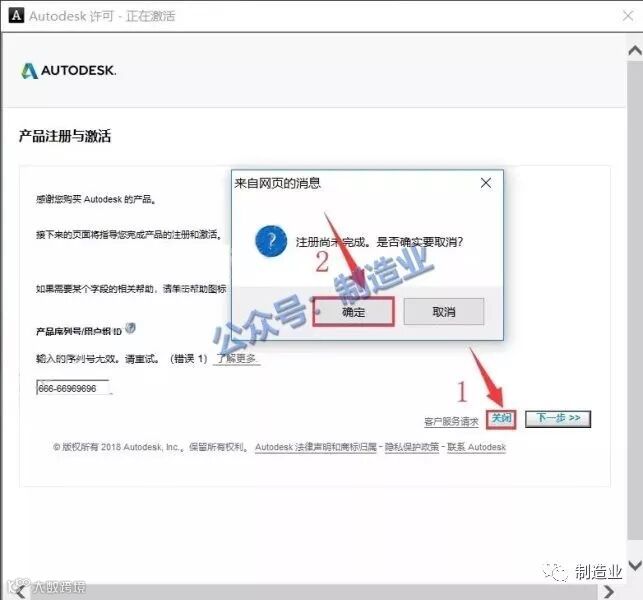This screenshot has height=600, width=643.
Task: Click the vertical scrollbar up arrow
Action: [x=635, y=50]
